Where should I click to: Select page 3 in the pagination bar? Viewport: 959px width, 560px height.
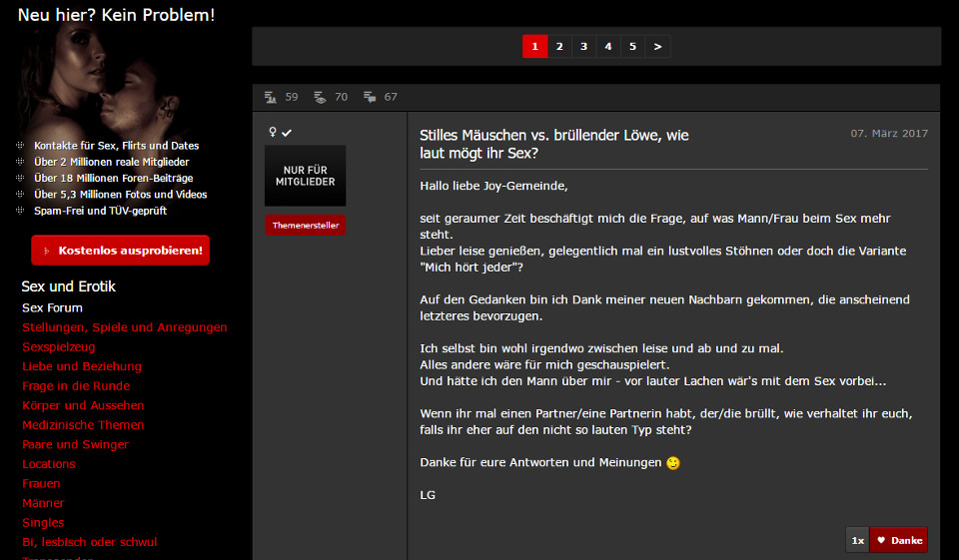(583, 46)
